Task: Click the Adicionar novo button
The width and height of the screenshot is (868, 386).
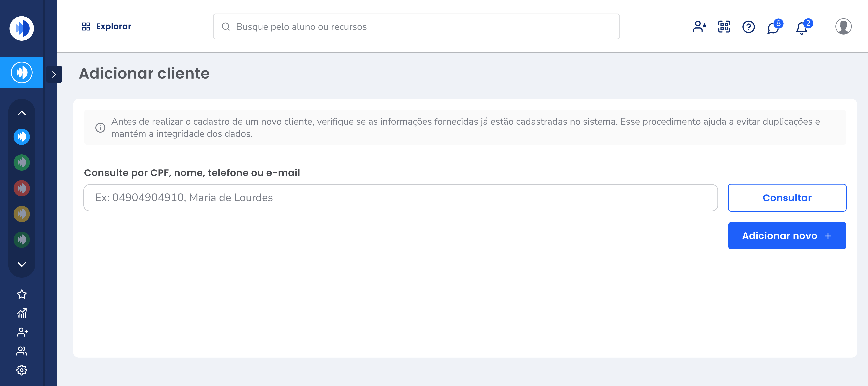Action: coord(787,235)
